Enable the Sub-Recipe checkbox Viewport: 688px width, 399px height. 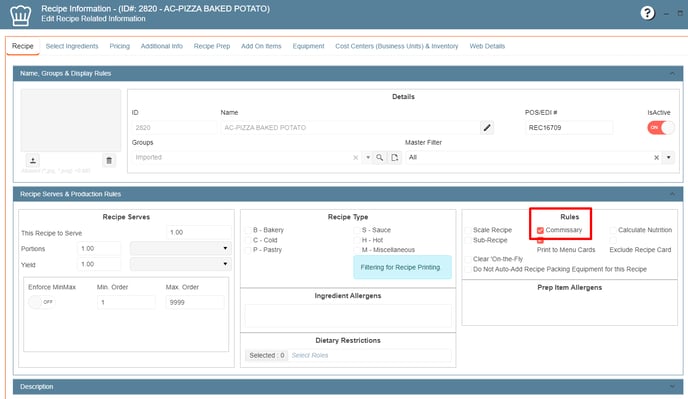pyautogui.click(x=468, y=240)
